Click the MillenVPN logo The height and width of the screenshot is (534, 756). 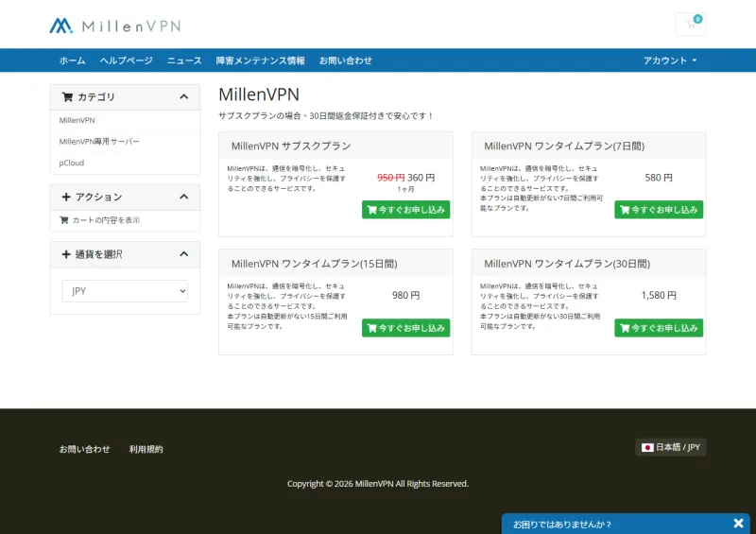pos(115,26)
